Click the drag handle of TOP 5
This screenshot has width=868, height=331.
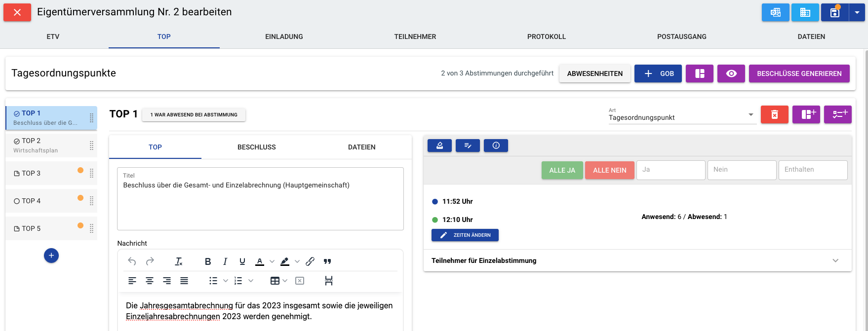click(91, 228)
